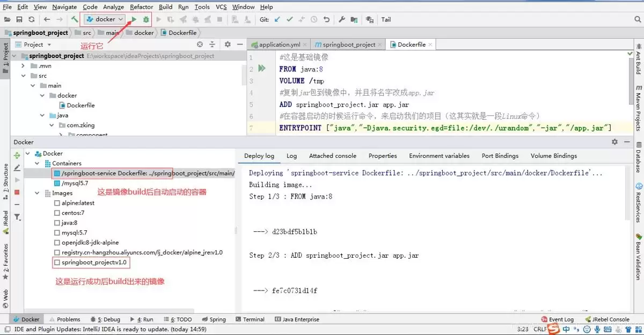Click the Git update project blue arrow icon
The width and height of the screenshot is (644, 335).
pos(276,19)
